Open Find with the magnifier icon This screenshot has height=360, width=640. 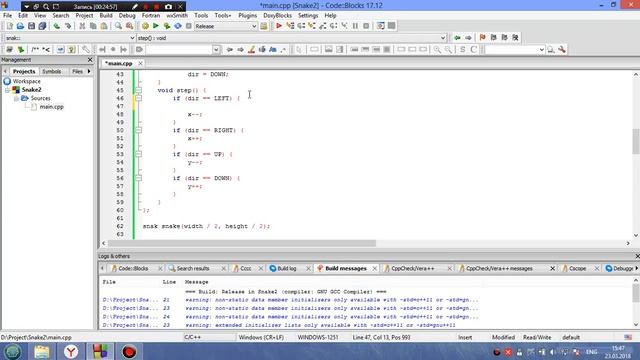(118, 26)
